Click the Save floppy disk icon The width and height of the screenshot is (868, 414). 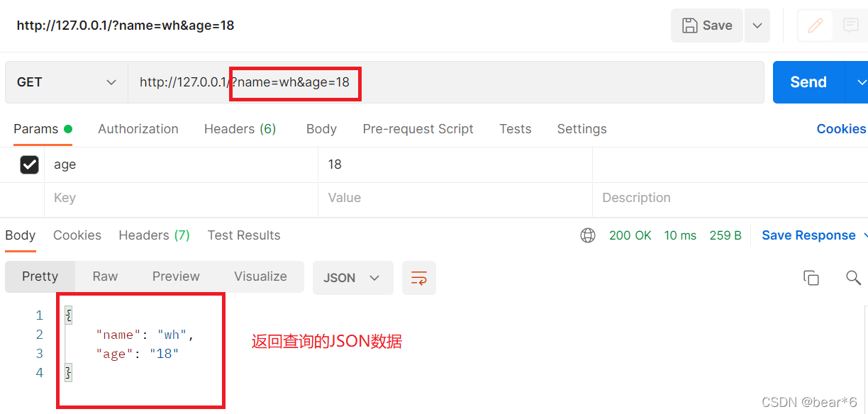coord(689,26)
